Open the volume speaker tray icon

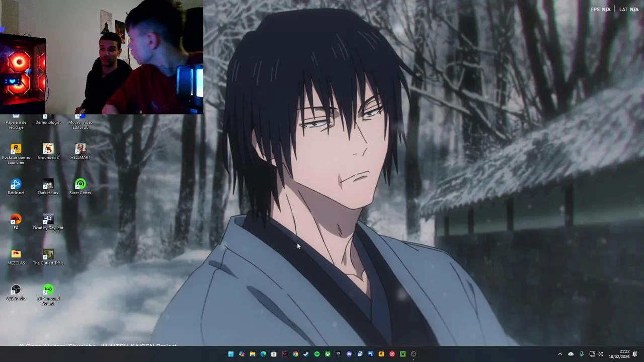point(600,354)
